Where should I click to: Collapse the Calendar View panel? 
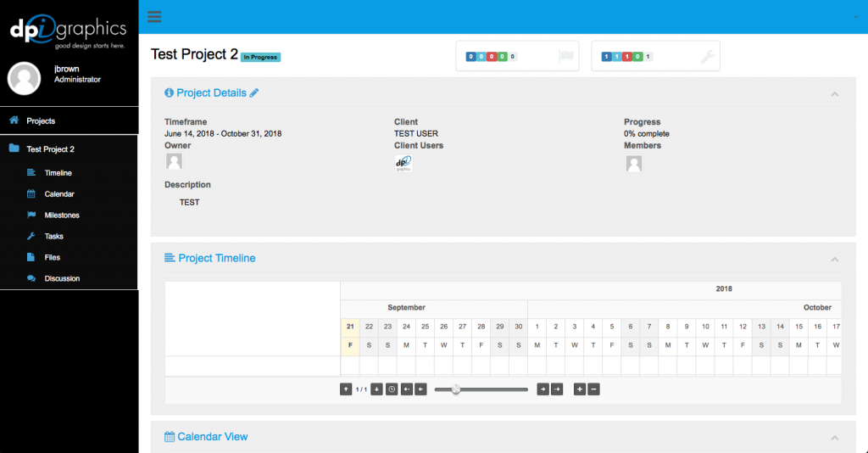pyautogui.click(x=834, y=438)
